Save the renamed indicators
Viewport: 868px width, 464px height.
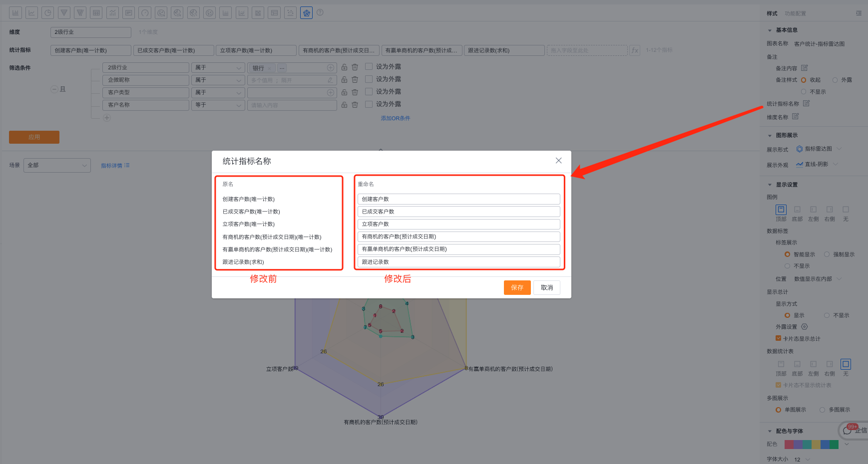click(517, 287)
